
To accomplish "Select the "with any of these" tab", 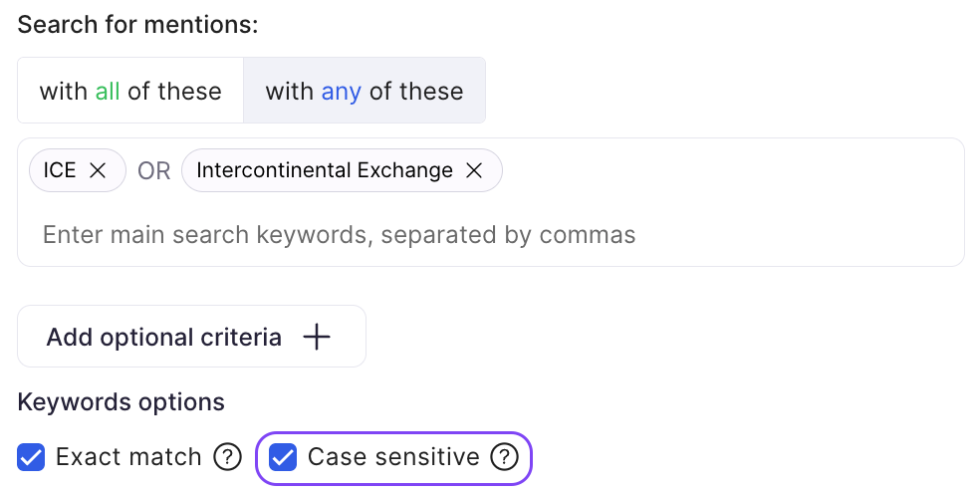I will pyautogui.click(x=365, y=91).
